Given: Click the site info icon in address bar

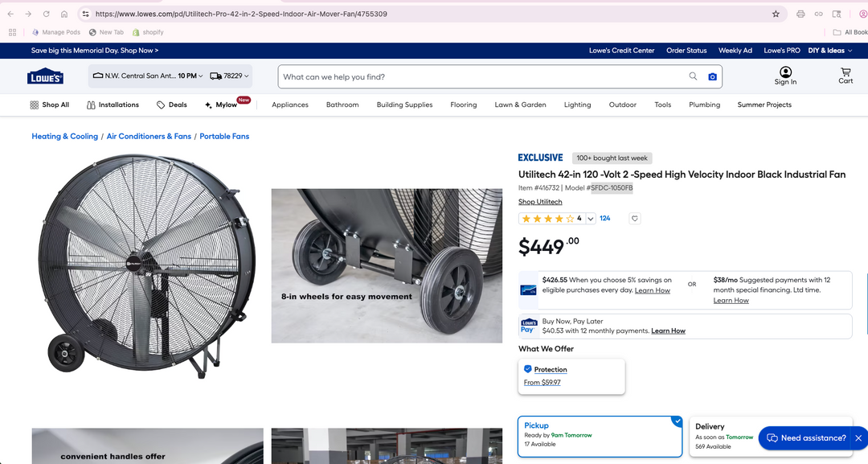Looking at the screenshot, I should point(85,14).
